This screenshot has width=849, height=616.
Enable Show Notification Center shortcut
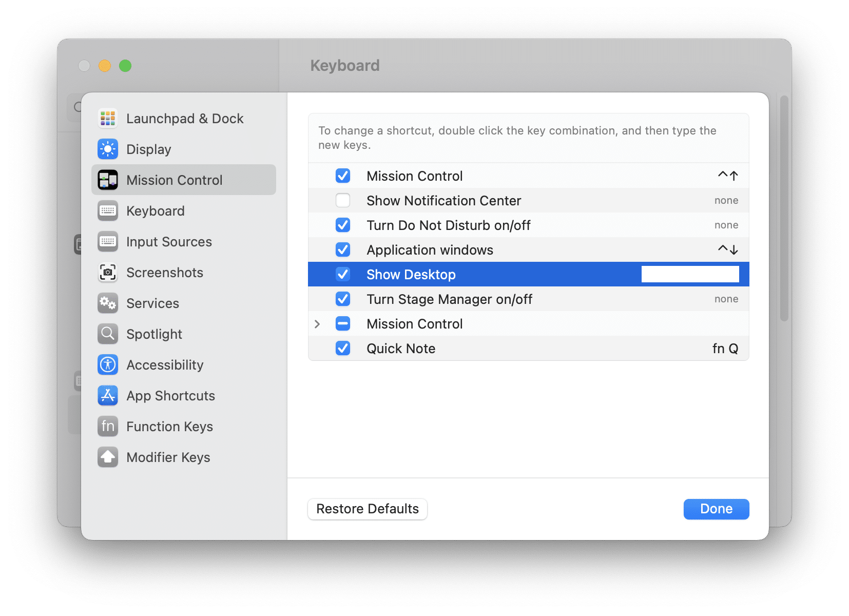(342, 200)
